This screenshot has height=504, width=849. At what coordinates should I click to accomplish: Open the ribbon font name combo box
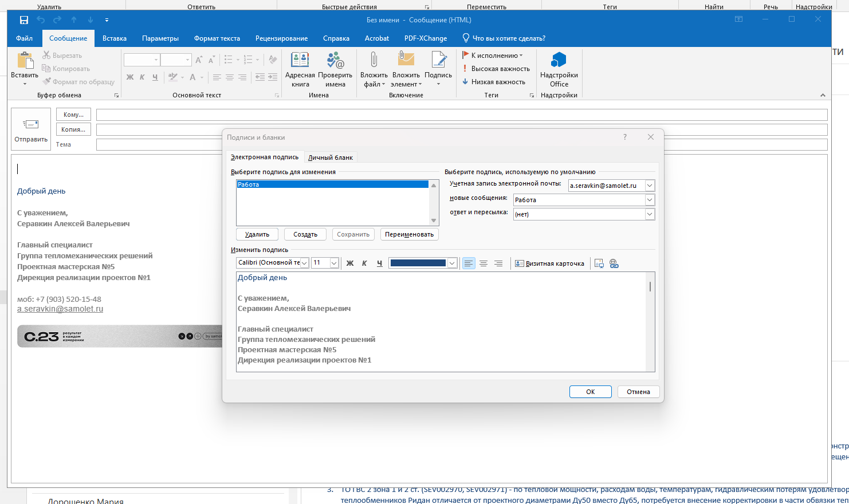(x=141, y=60)
